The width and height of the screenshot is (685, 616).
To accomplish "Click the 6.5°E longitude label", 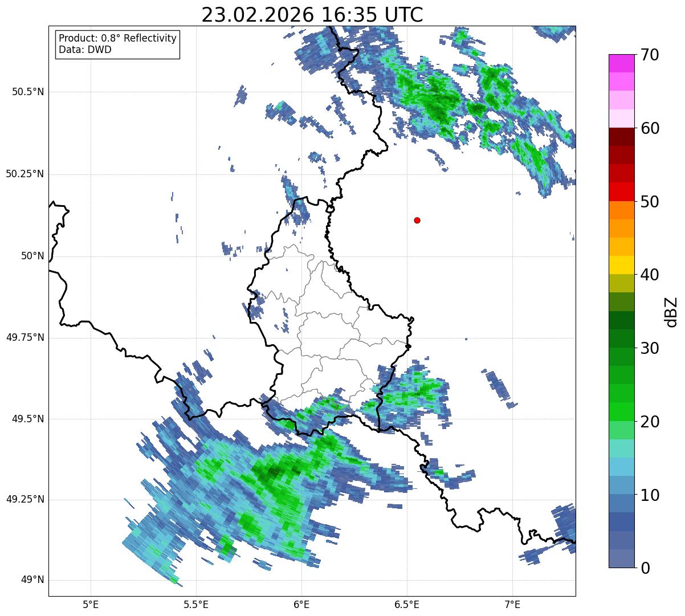I will coord(407,604).
